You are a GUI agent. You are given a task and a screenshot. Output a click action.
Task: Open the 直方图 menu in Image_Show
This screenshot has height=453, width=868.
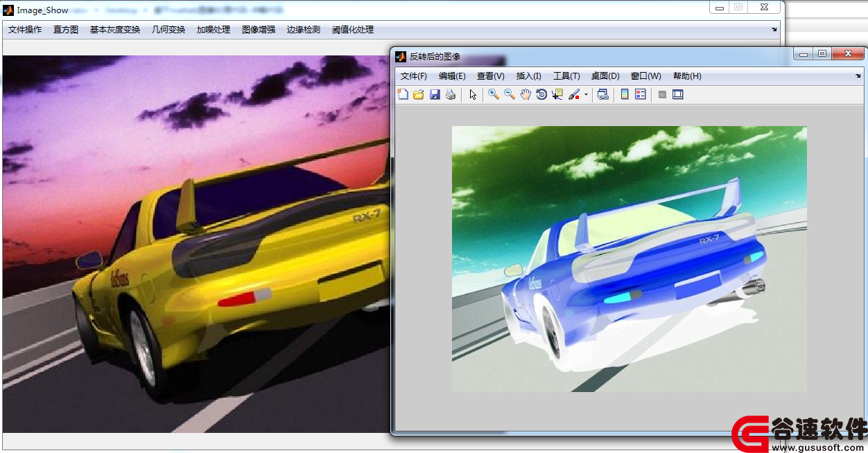click(x=66, y=30)
